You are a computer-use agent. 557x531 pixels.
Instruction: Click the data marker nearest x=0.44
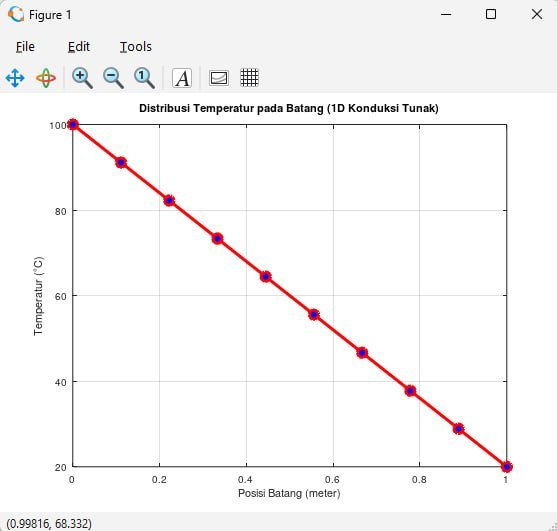266,277
